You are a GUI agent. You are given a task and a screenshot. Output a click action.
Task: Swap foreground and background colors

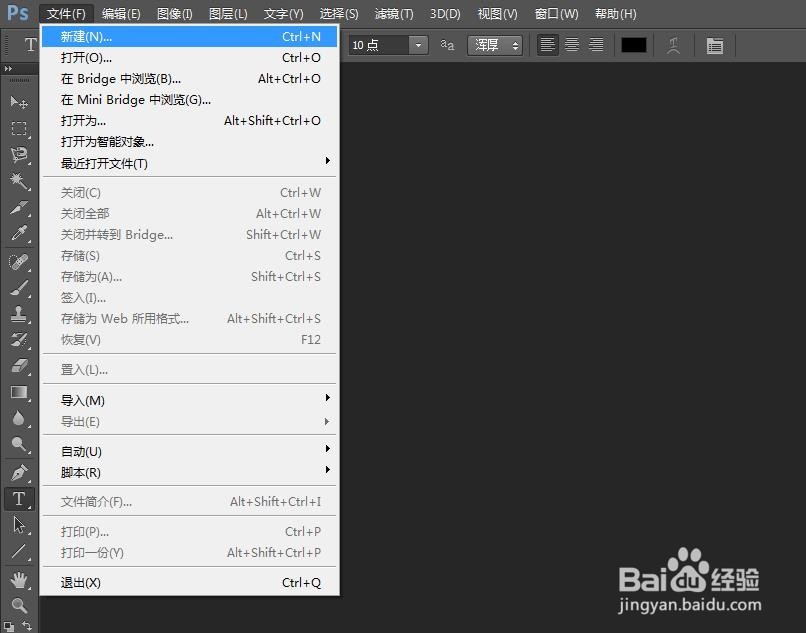point(27,626)
